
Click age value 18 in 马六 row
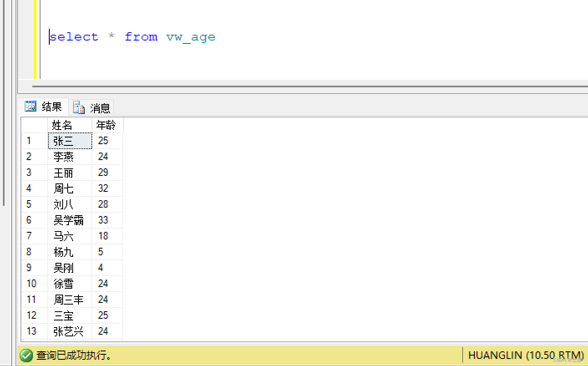[x=107, y=236]
